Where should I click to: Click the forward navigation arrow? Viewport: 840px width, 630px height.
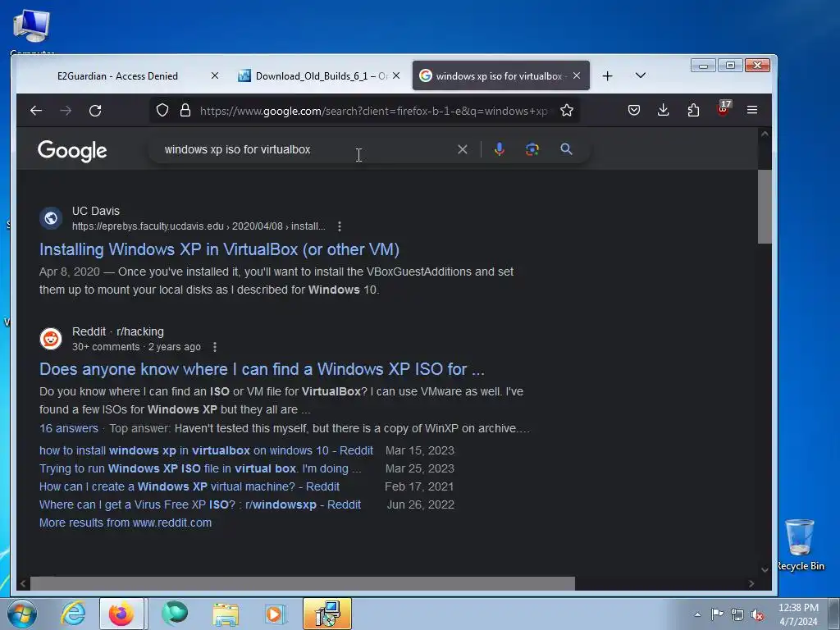[x=66, y=111]
